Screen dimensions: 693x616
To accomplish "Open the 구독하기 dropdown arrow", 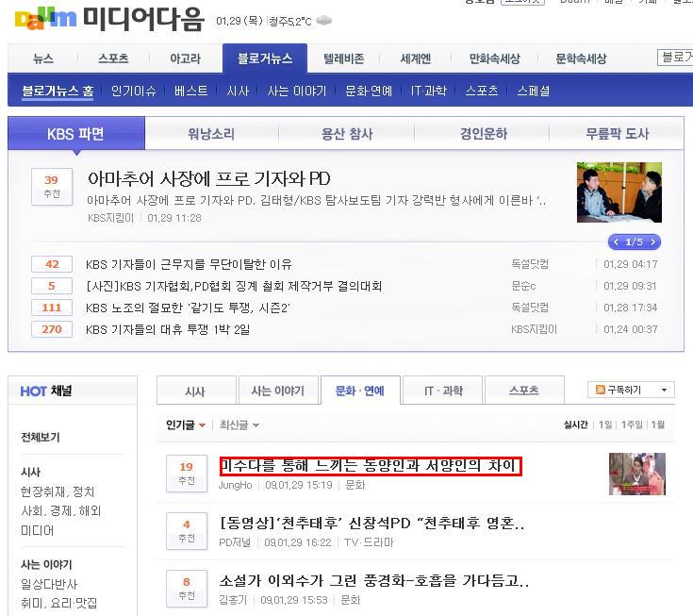I will coord(664,390).
